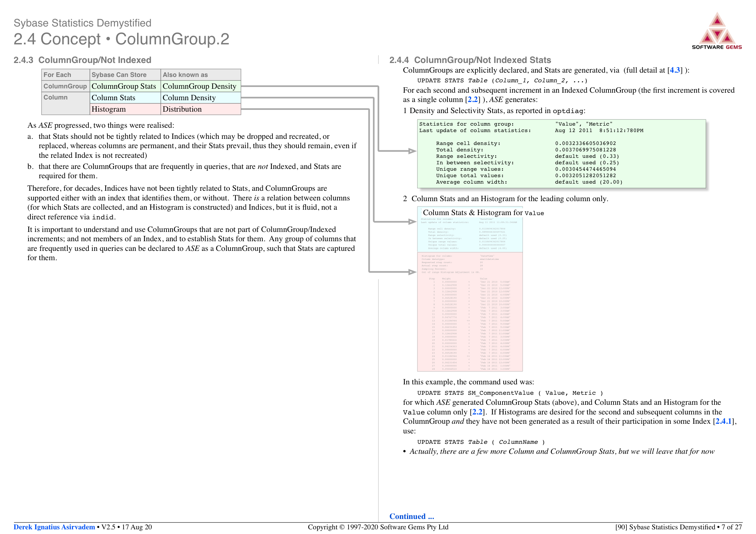This screenshot has width=756, height=534.
Task: Click the Software Gems logo
Action: [717, 31]
